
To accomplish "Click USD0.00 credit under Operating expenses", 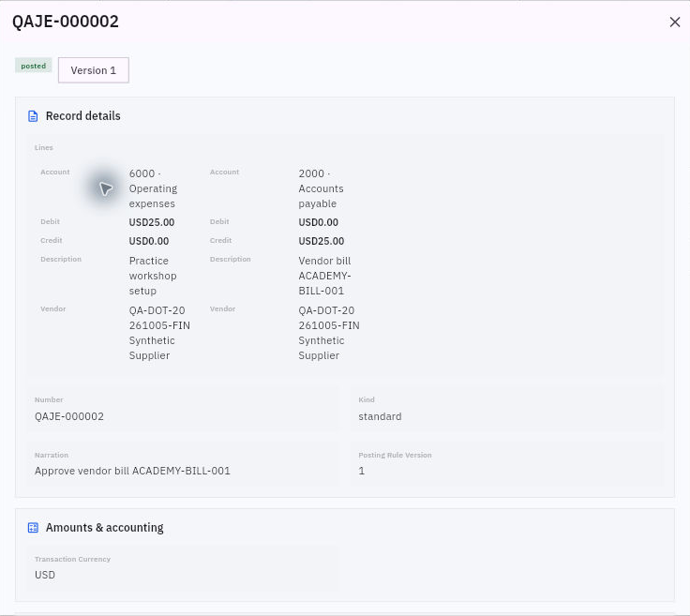I will click(x=149, y=241).
